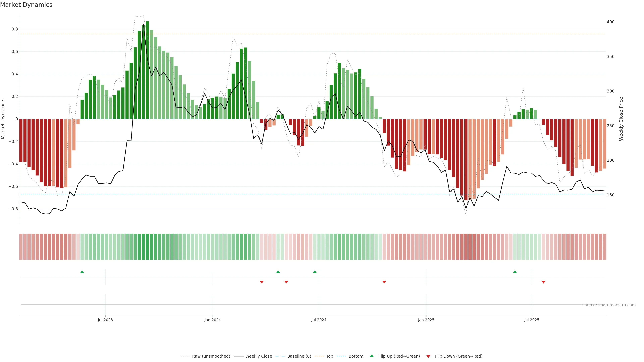644x362 pixels.
Task: Click the first green flip-up triangle marker
Action: pyautogui.click(x=82, y=272)
